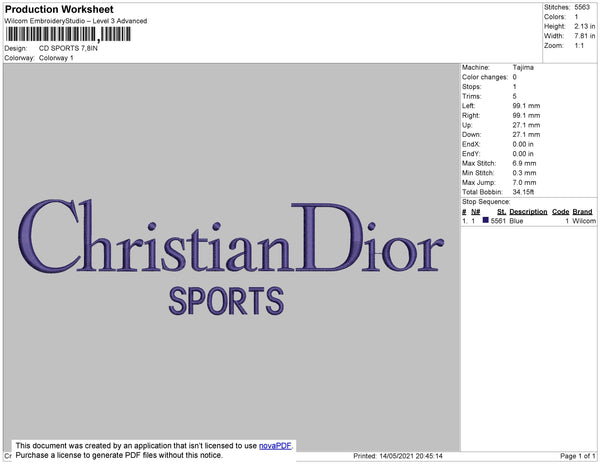Screen dimensions: 600x464
Task: Click the Left value "99.1 mm"
Action: tap(526, 106)
